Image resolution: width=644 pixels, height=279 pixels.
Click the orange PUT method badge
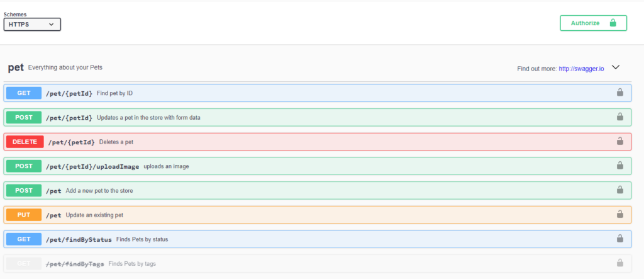[23, 215]
